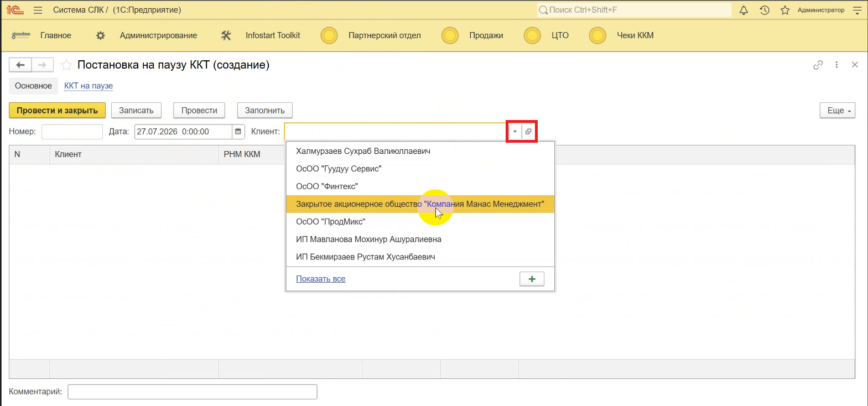Select ИП Мавланова Мохинур Ашуралиевна
Screen dimensions: 868x406
click(x=420, y=240)
